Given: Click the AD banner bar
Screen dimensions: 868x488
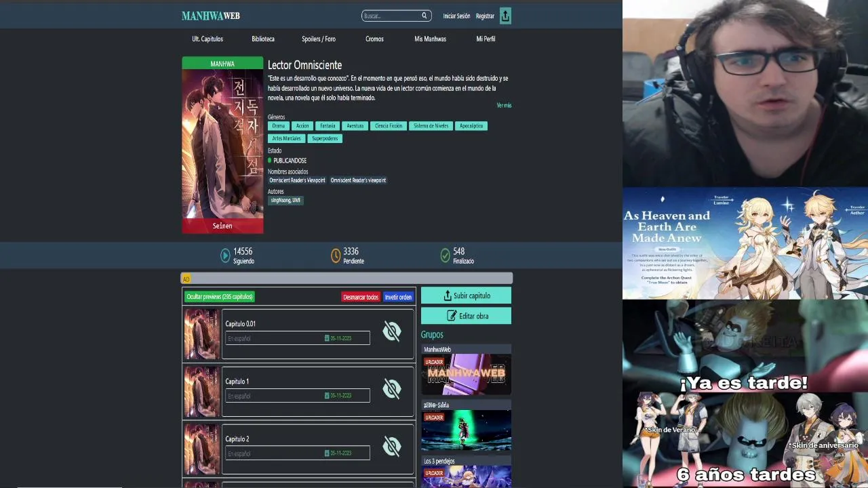Looking at the screenshot, I should click(x=347, y=279).
